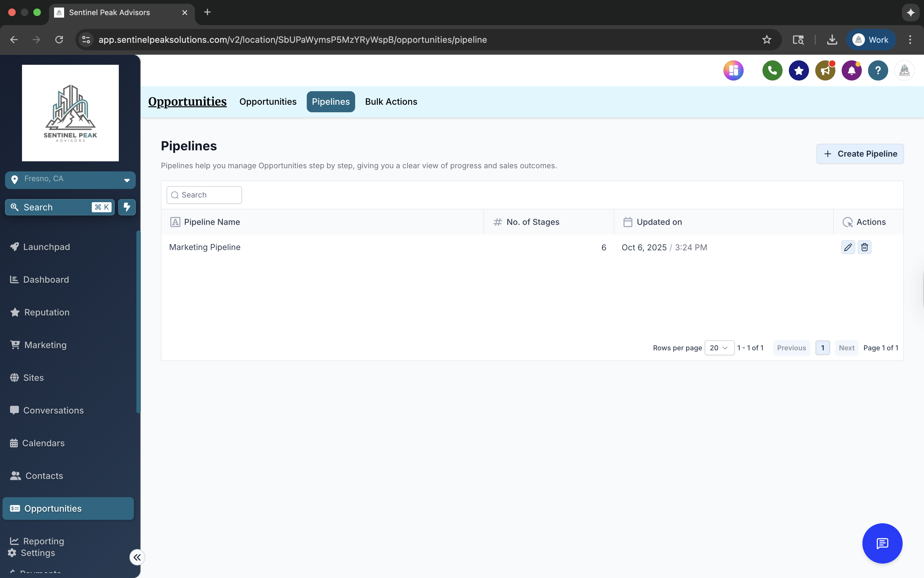The image size is (924, 578).
Task: Open the phone/dialer icon in the top bar
Action: coord(772,70)
